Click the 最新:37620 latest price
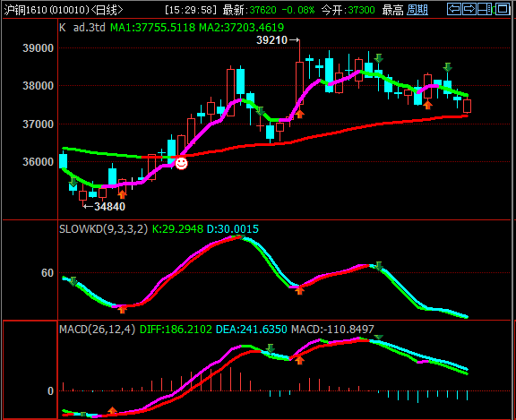This screenshot has width=516, height=420. pyautogui.click(x=249, y=10)
